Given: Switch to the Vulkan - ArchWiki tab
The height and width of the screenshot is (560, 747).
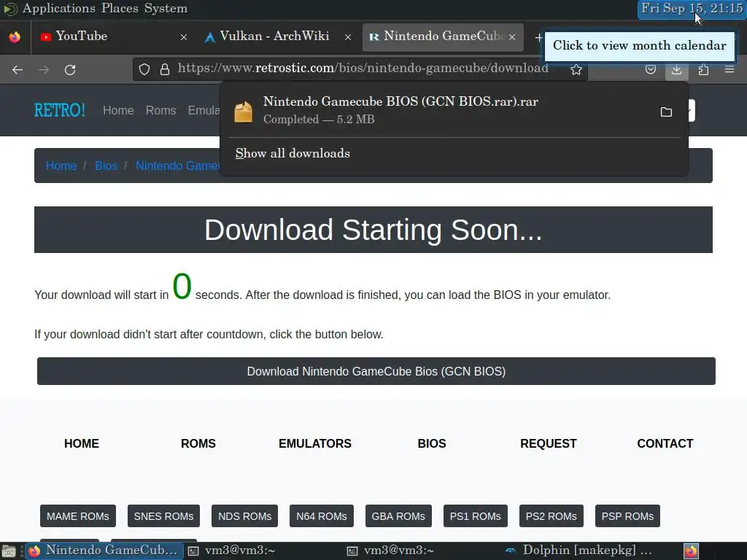Looking at the screenshot, I should pos(278,36).
